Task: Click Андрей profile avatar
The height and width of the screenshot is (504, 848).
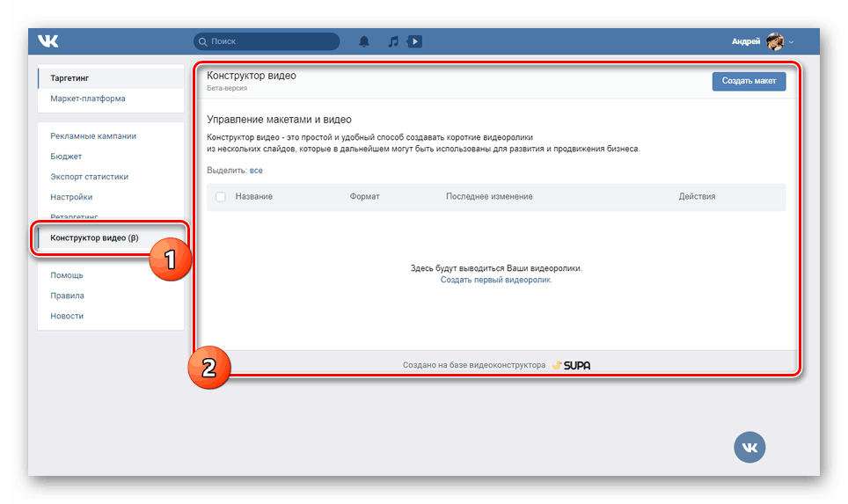Action: 775,41
